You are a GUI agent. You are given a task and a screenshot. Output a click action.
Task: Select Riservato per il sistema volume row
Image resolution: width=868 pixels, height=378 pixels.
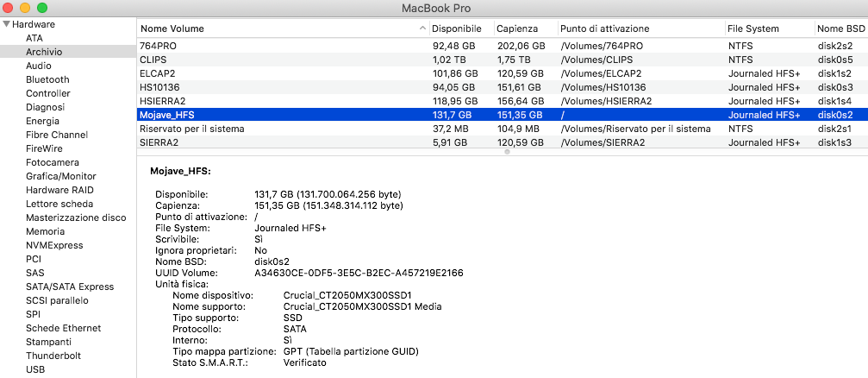coord(503,129)
